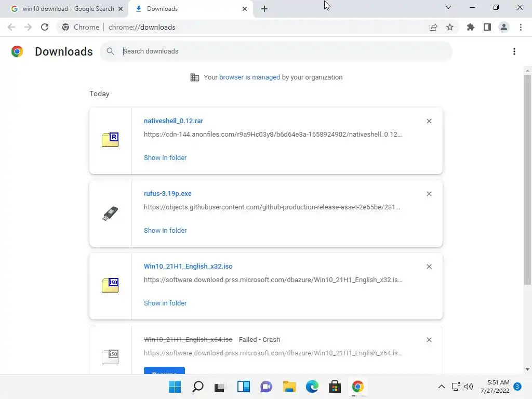The width and height of the screenshot is (532, 399).
Task: Click the magnifier icon in search downloads
Action: pyautogui.click(x=110, y=51)
